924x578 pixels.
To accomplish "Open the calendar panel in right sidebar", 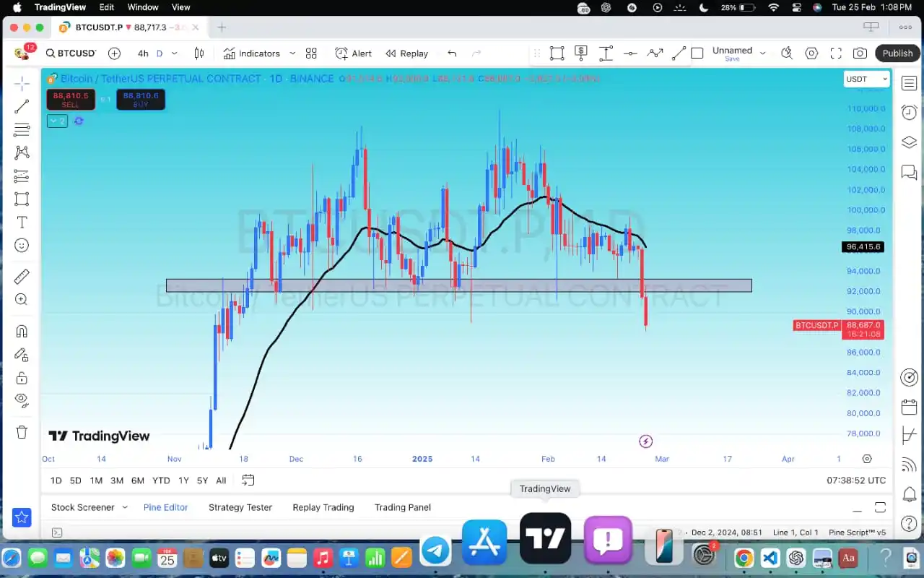I will pos(909,407).
